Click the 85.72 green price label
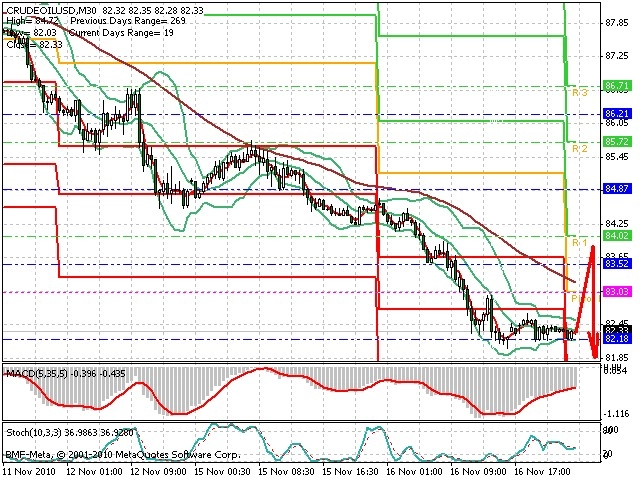Viewport: 640px width, 480px height. 617,142
